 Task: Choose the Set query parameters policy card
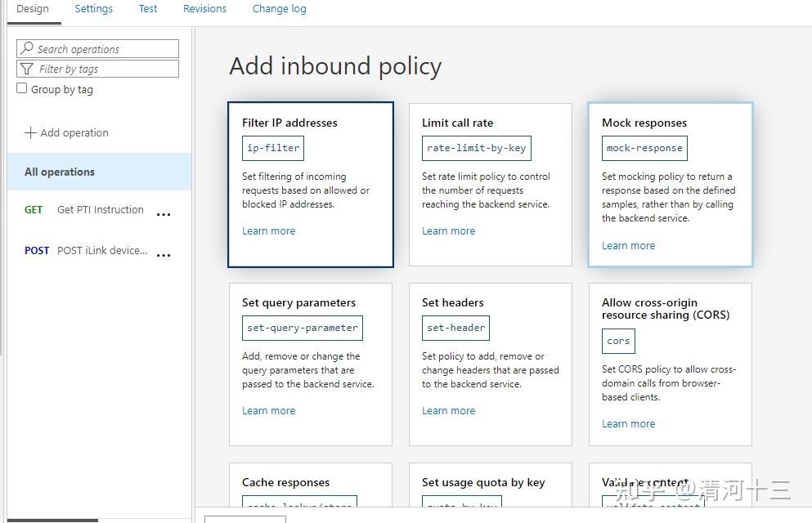[311, 364]
